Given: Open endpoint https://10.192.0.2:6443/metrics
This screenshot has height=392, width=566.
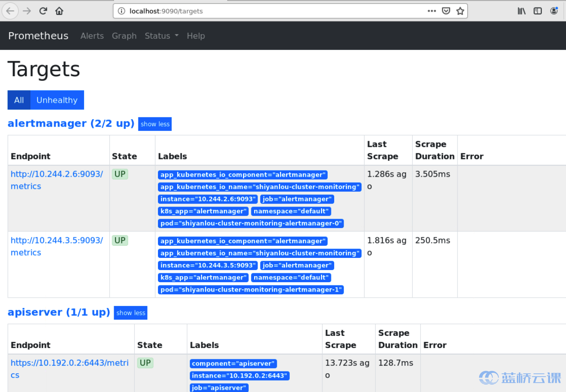Looking at the screenshot, I should [x=70, y=369].
